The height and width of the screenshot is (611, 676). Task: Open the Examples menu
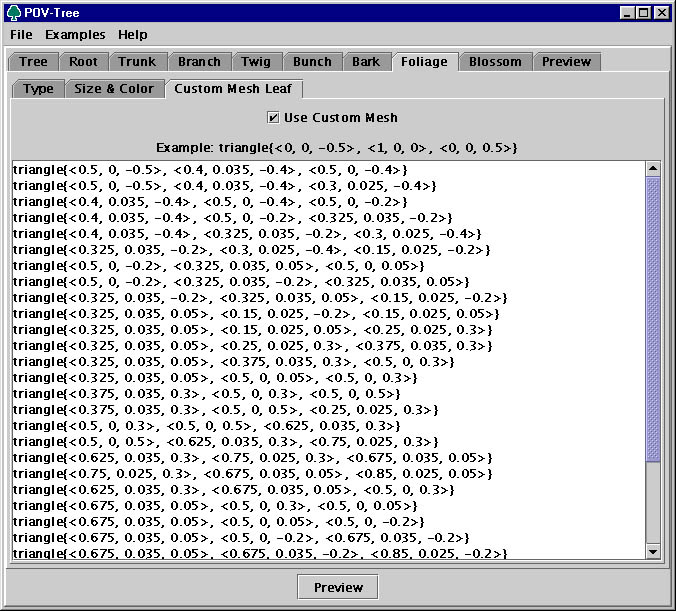point(75,35)
